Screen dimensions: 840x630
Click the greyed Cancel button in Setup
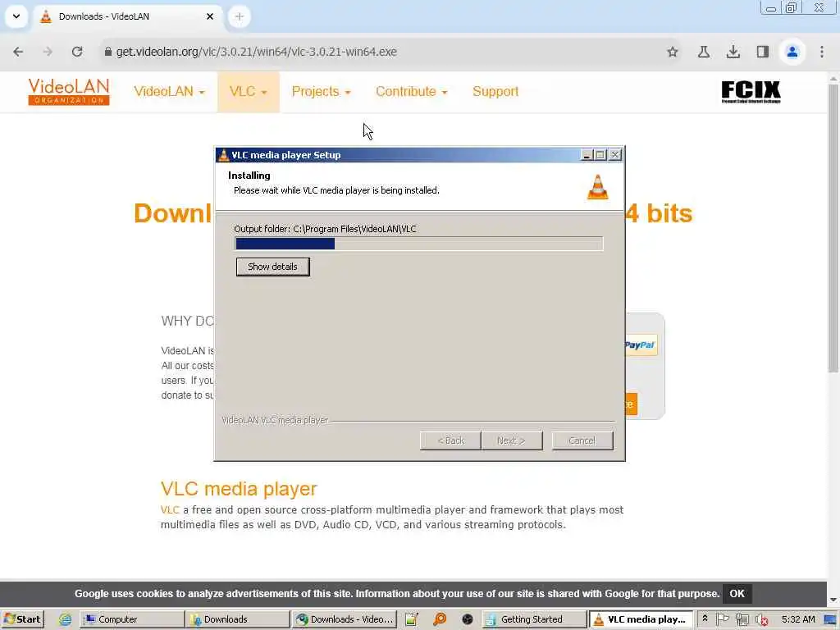point(582,441)
